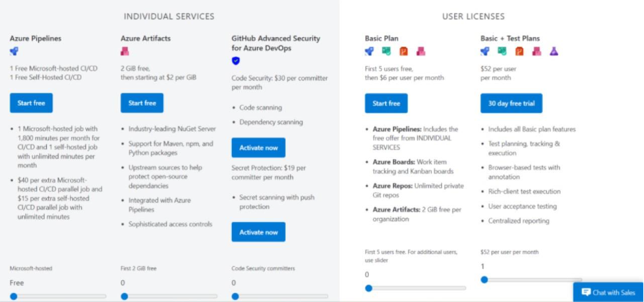This screenshot has height=302, width=644.
Task: Click the 'Code Security committers' slider label
Action: click(264, 268)
